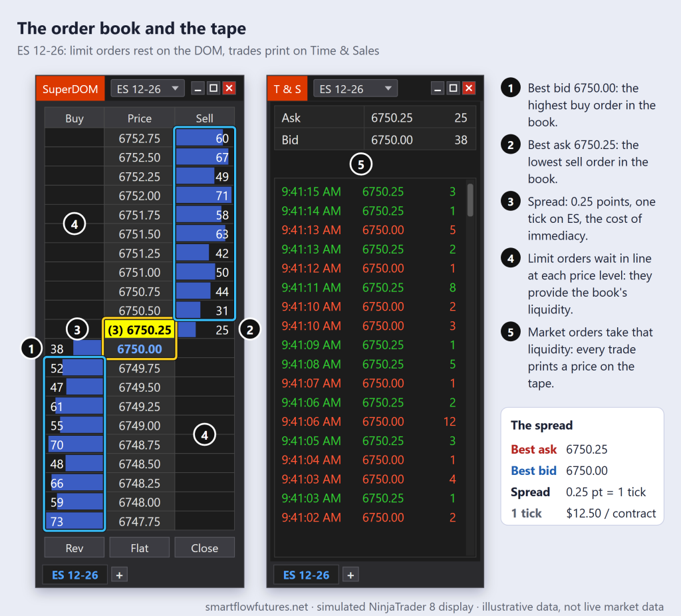Click buy cell with size 48 at 6748.50

74,464
